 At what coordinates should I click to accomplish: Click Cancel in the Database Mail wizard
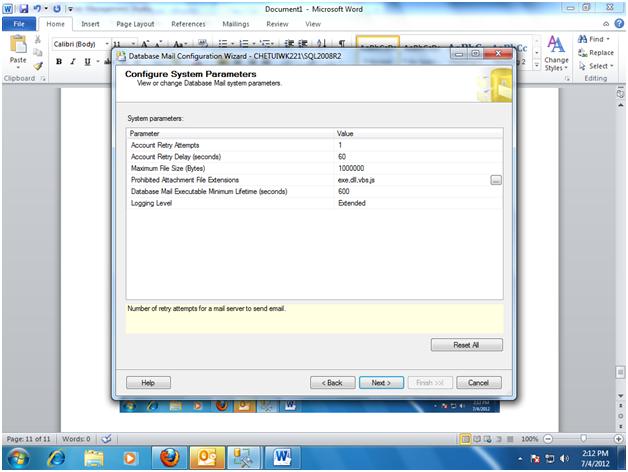coord(479,383)
